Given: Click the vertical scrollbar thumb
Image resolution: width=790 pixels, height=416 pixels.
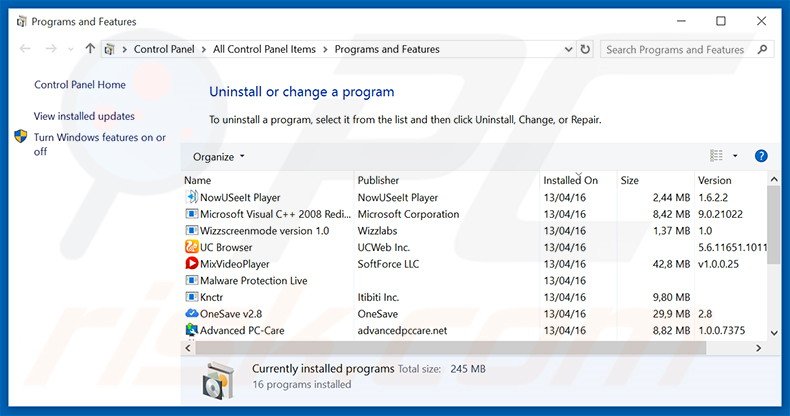Looking at the screenshot, I should coord(774,225).
